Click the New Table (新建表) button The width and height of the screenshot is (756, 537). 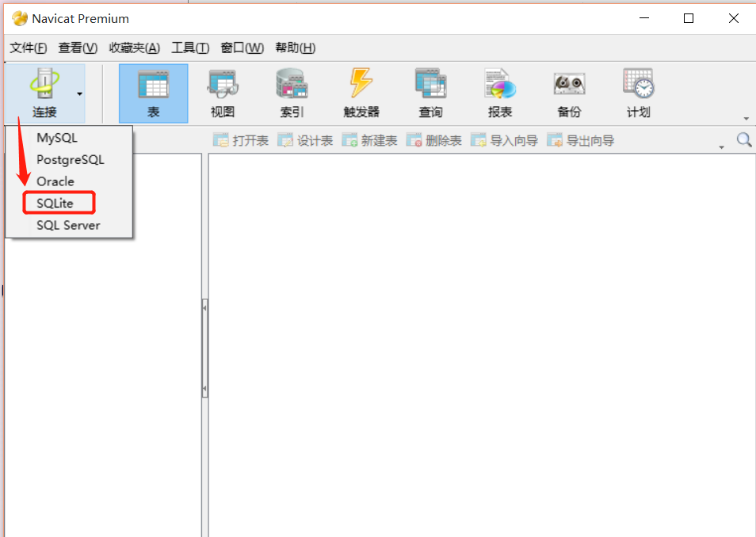[370, 140]
